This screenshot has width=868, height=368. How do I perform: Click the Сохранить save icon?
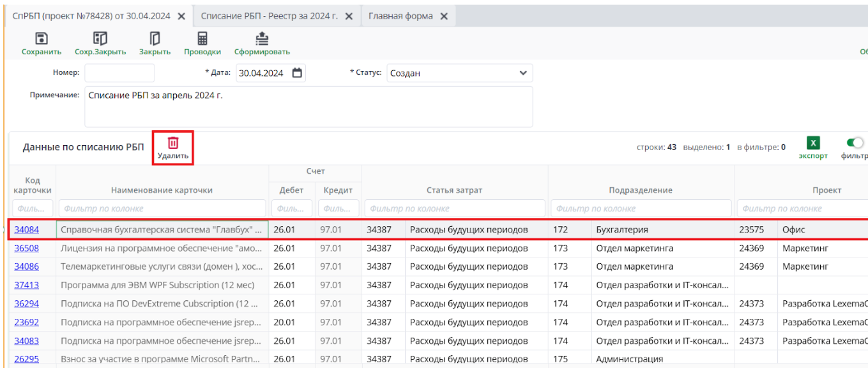[x=42, y=39]
